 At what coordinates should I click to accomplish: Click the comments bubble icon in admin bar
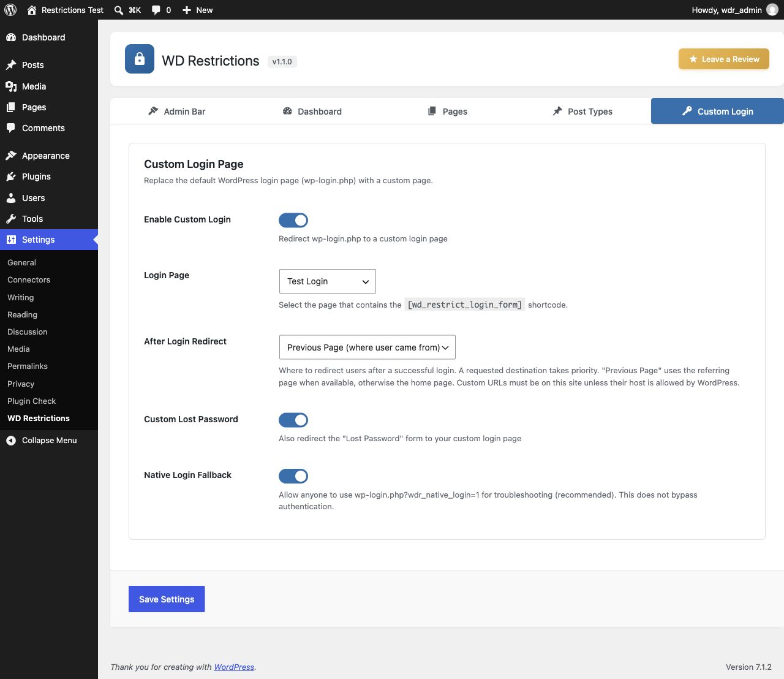156,10
